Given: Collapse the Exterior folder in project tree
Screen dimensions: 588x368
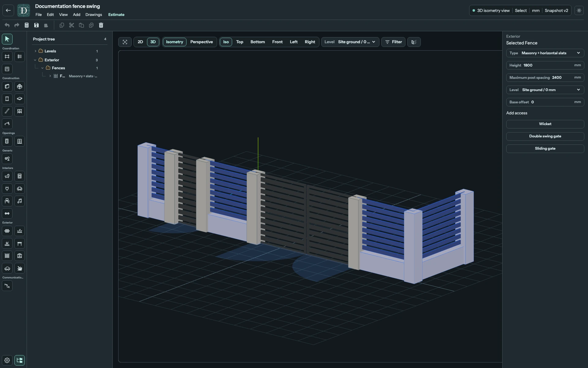Looking at the screenshot, I should pyautogui.click(x=35, y=60).
